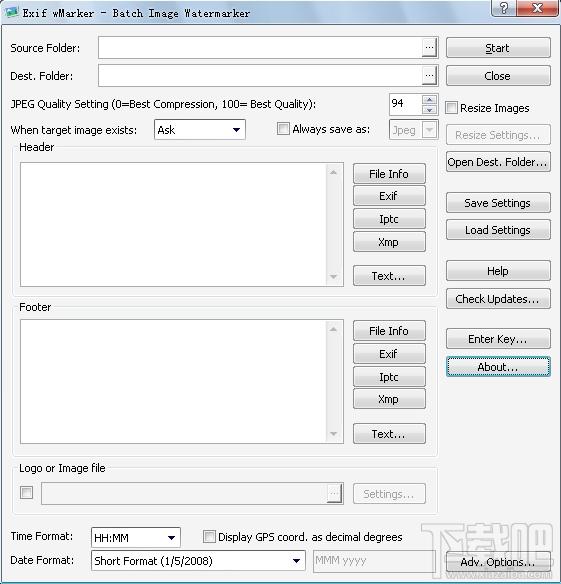The width and height of the screenshot is (561, 584).
Task: Click Footer scrollbar up arrow
Action: click(334, 329)
